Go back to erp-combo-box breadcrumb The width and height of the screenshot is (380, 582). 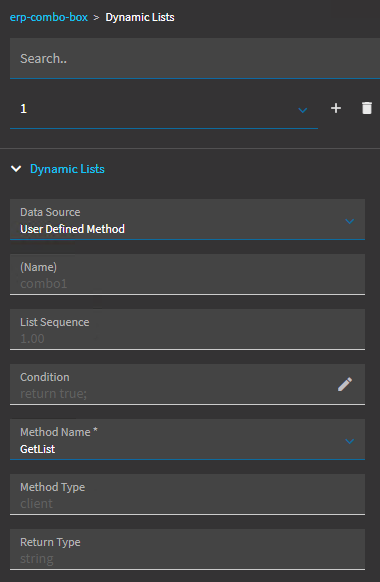[49, 17]
